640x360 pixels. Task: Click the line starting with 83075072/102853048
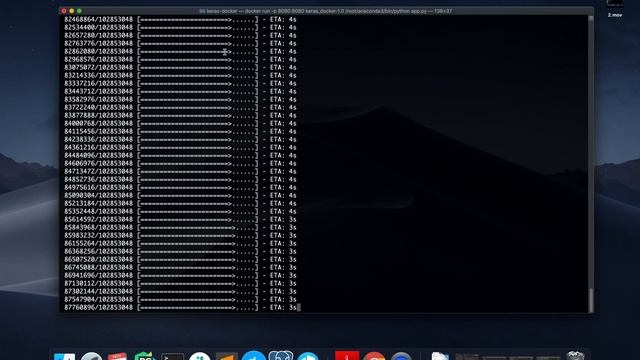coord(180,67)
